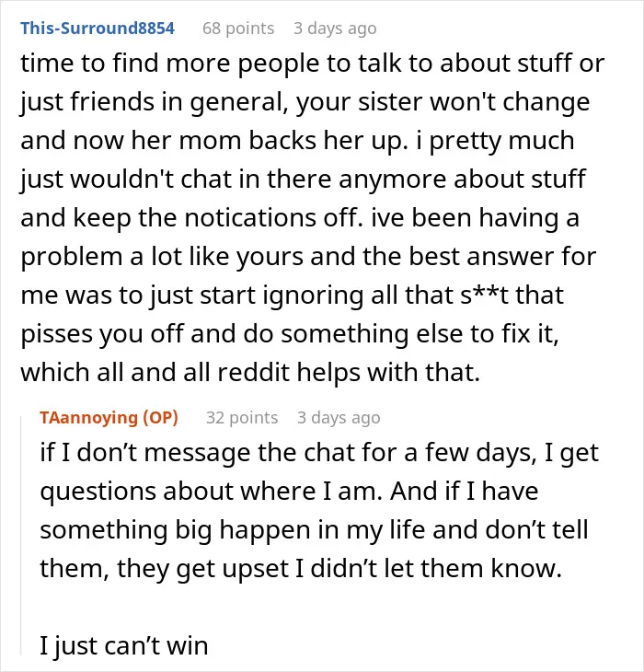The image size is (644, 672).
Task: Open TAannoying (OP) user profile
Action: point(109,417)
